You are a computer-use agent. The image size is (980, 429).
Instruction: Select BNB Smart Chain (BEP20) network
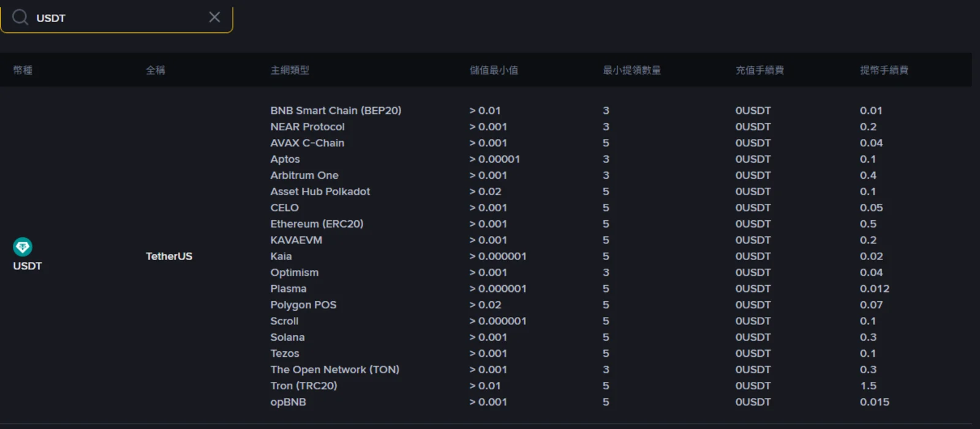coord(336,111)
